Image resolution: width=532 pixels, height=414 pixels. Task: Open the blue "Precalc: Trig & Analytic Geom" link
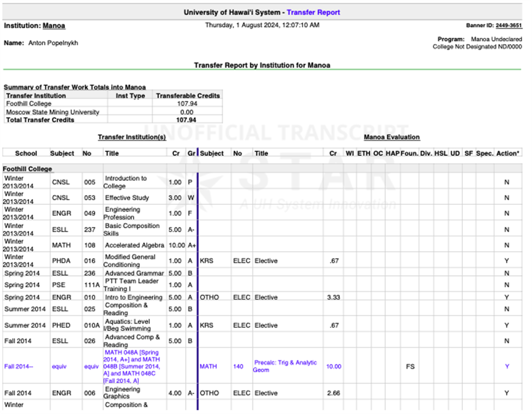(285, 366)
